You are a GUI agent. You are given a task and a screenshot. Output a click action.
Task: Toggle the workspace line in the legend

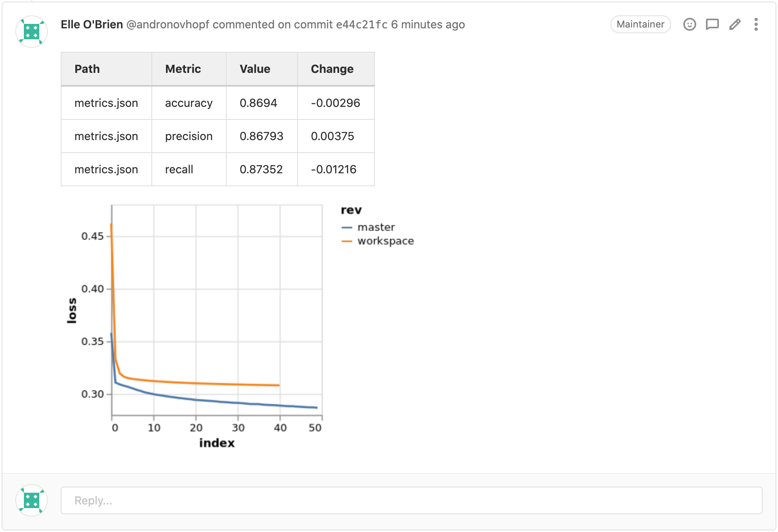(385, 241)
